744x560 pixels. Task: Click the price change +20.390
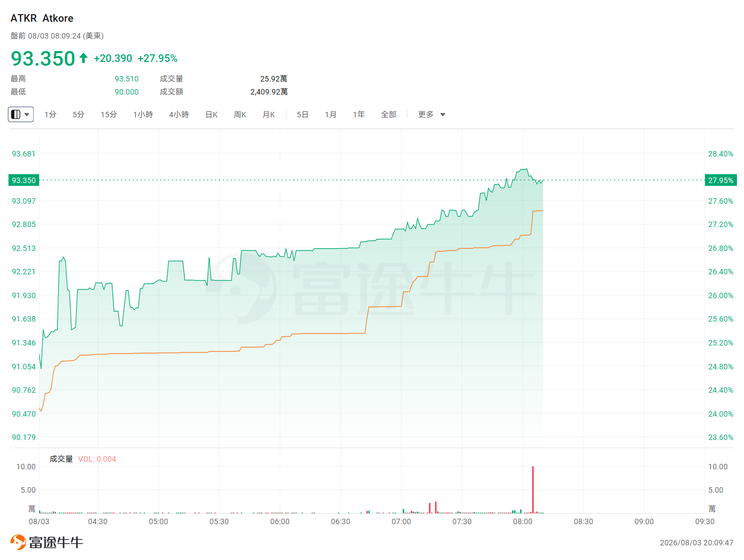tap(113, 58)
